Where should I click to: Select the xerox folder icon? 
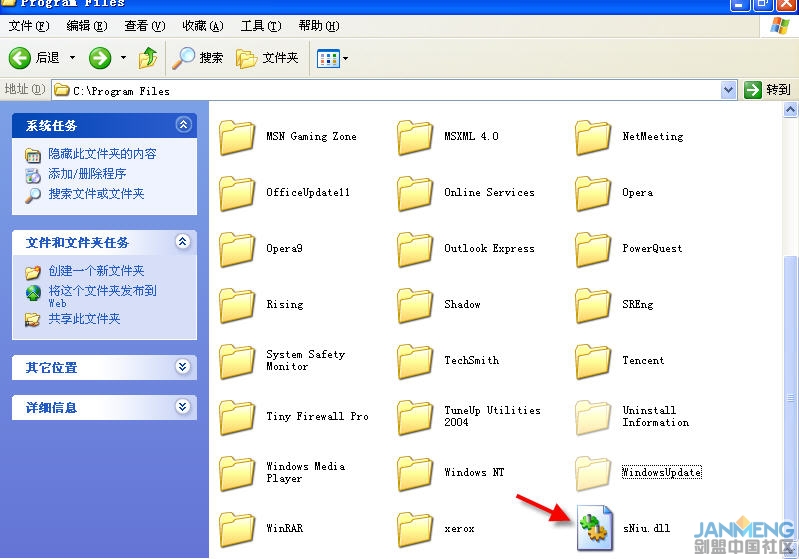click(415, 530)
